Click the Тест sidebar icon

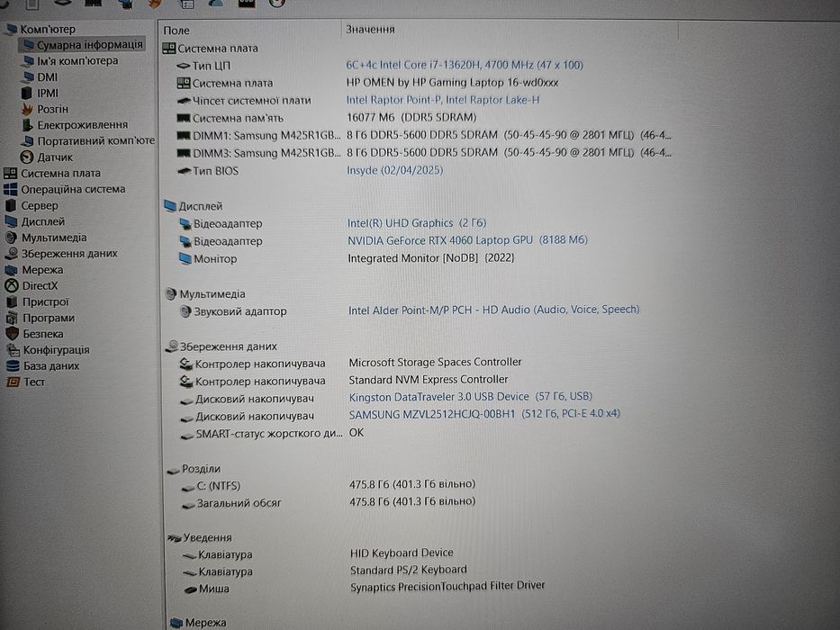coord(13,382)
